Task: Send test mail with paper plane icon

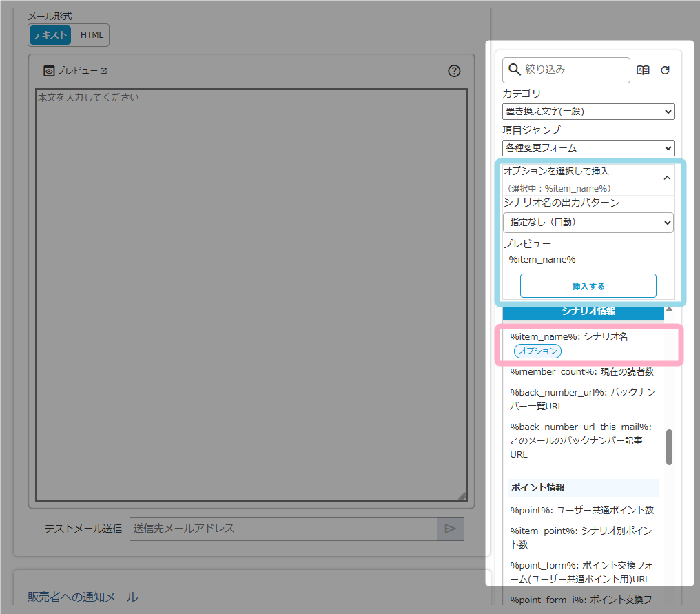Action: coord(450,529)
